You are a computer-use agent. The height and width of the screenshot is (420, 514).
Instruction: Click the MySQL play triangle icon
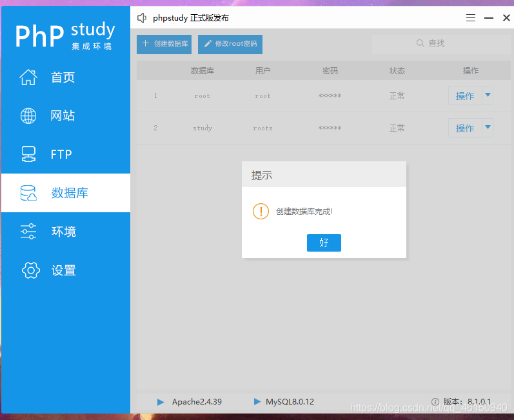point(257,402)
